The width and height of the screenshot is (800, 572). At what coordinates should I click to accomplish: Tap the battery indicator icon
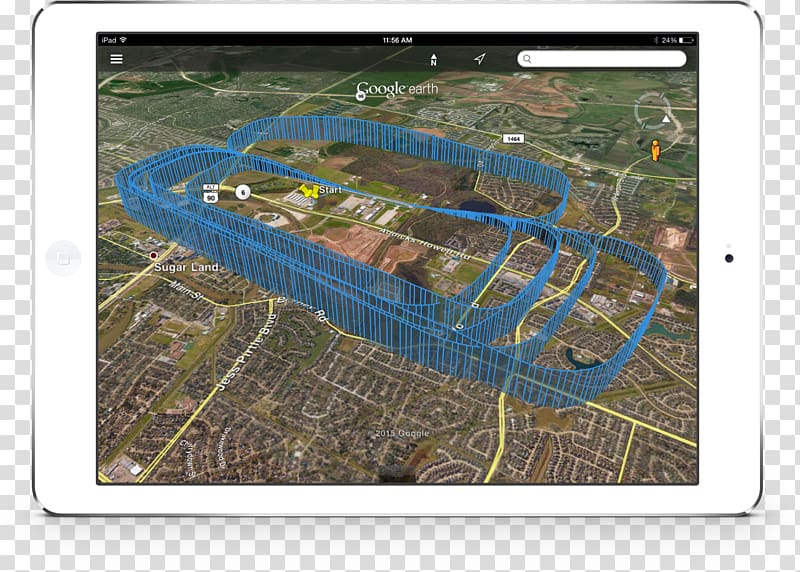686,40
